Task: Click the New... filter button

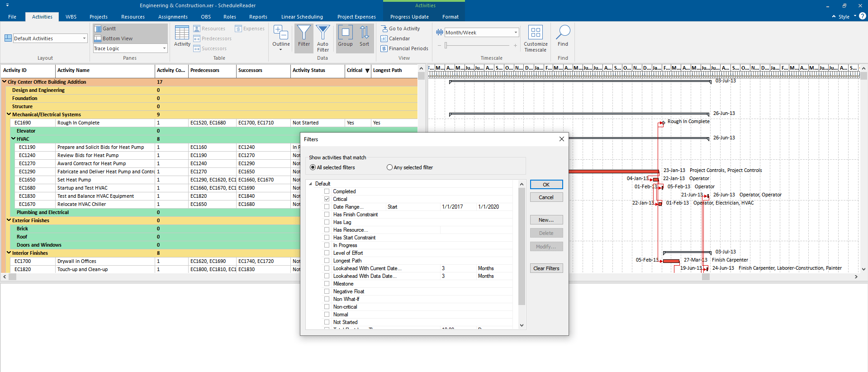Action: pyautogui.click(x=546, y=220)
